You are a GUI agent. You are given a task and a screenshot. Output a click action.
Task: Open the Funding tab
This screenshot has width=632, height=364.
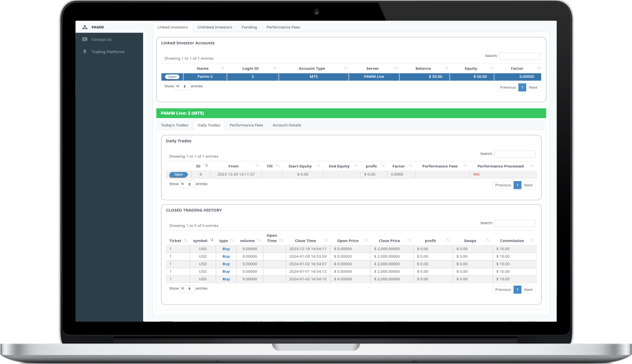(249, 27)
